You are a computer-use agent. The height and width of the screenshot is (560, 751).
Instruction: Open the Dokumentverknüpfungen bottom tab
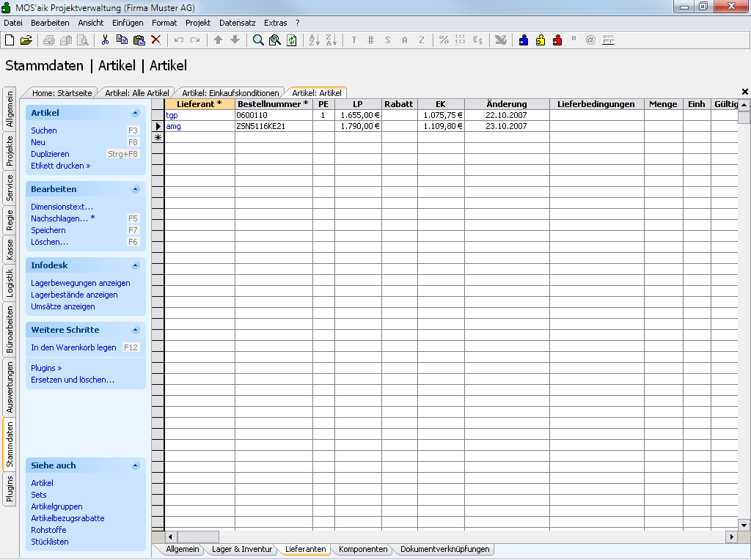445,549
